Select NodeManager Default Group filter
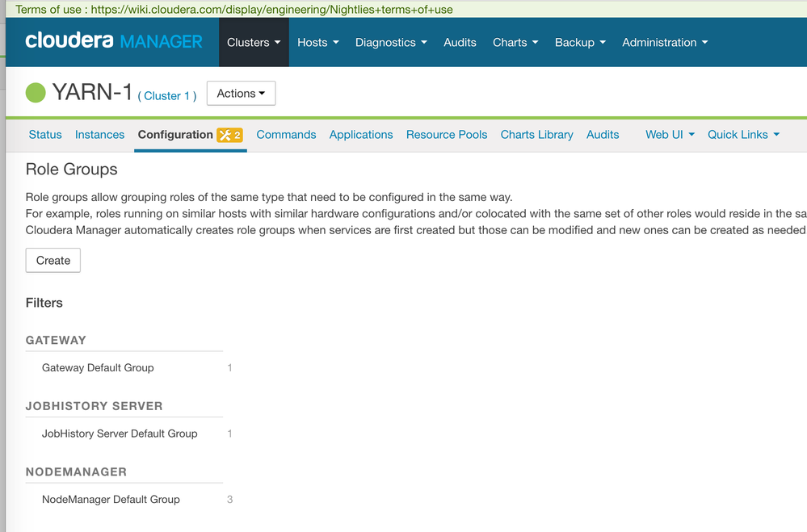Image resolution: width=807 pixels, height=532 pixels. click(x=111, y=500)
